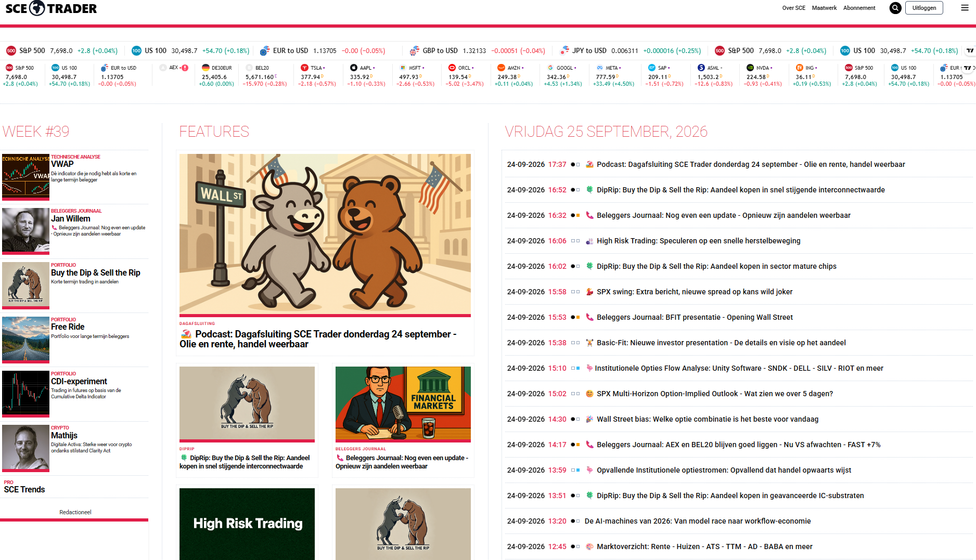The width and height of the screenshot is (976, 560).
Task: Click the GOOGL ticker logo
Action: tap(550, 68)
